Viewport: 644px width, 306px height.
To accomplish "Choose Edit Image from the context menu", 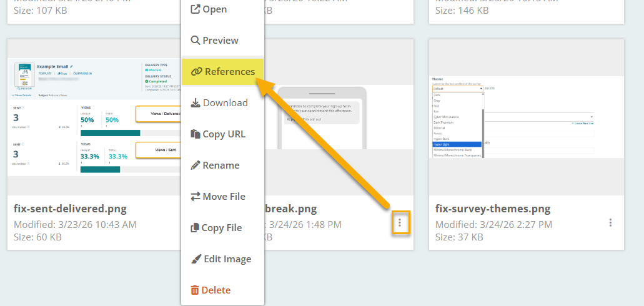I will click(x=221, y=259).
